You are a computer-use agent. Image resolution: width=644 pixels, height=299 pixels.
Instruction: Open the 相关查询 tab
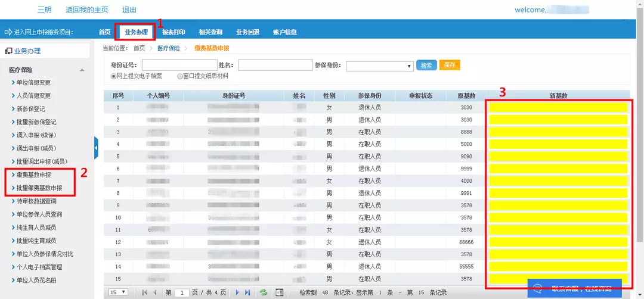point(210,32)
